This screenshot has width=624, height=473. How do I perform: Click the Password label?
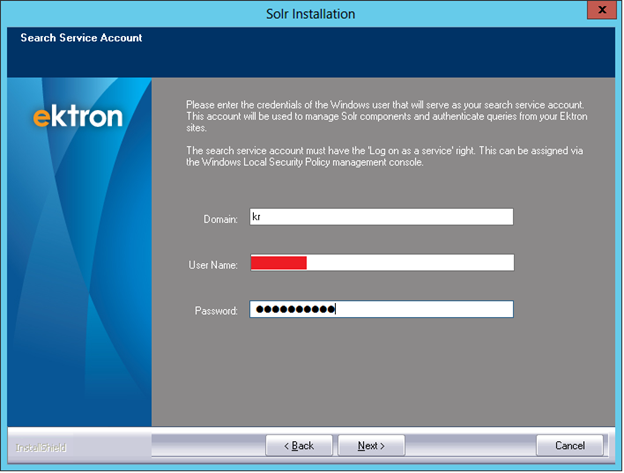(x=215, y=311)
